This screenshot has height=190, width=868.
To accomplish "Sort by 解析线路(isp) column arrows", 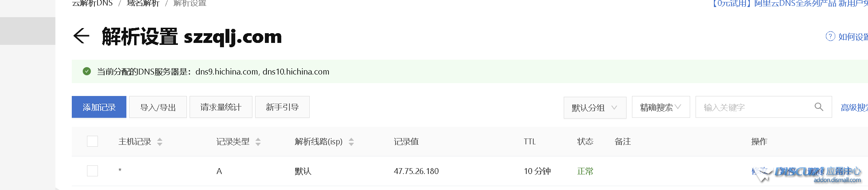I will (351, 142).
